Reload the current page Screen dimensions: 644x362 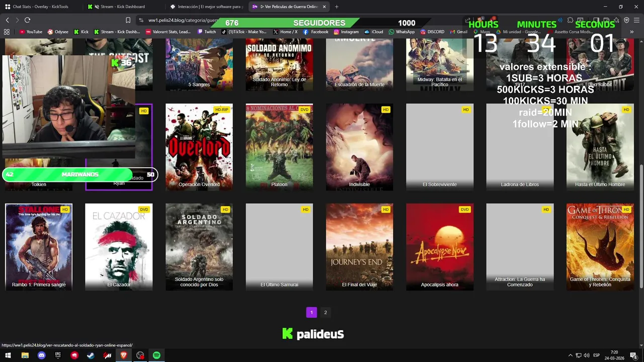27,20
